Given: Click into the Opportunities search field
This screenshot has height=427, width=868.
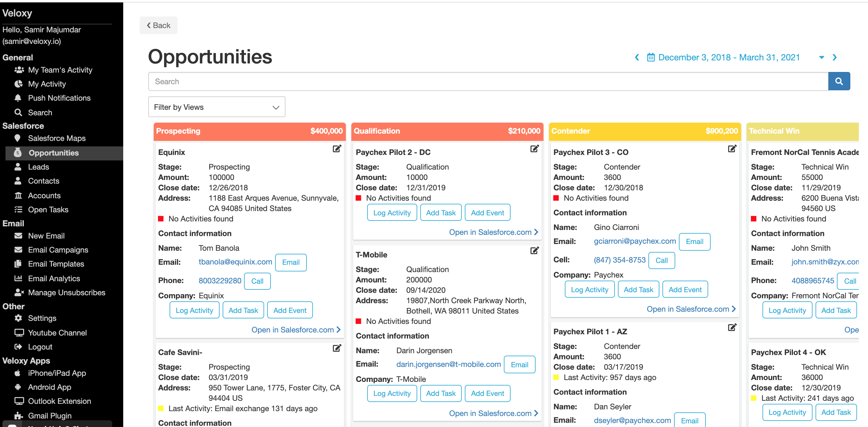Looking at the screenshot, I should (488, 81).
